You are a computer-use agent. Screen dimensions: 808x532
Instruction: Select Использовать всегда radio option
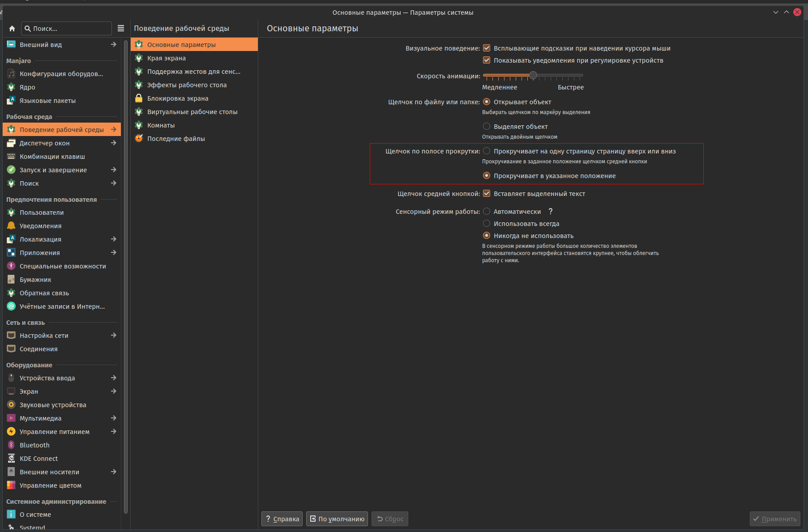(487, 224)
